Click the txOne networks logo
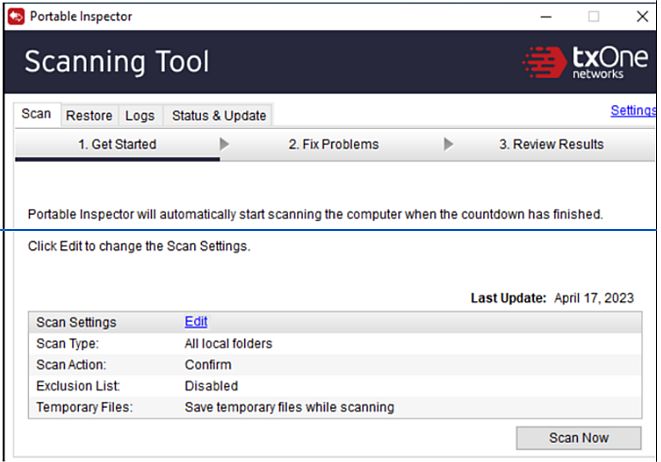 coord(585,62)
